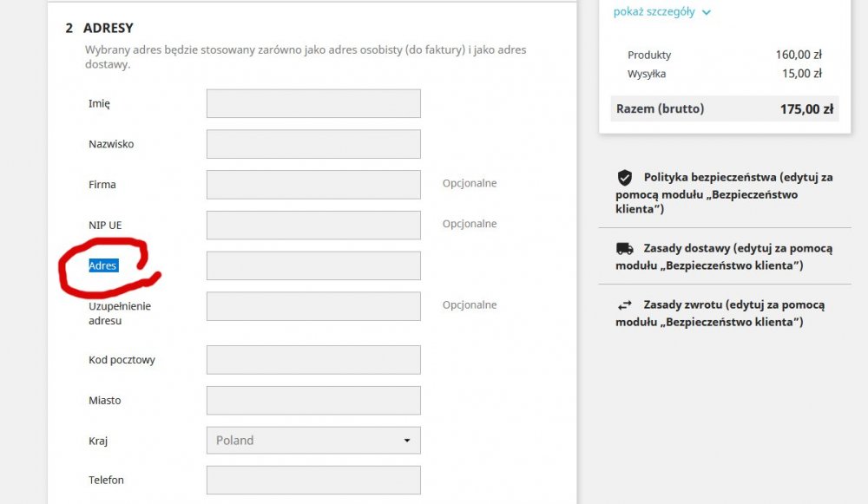Click into the Miasto input field
Image resolution: width=868 pixels, height=504 pixels.
tap(312, 401)
